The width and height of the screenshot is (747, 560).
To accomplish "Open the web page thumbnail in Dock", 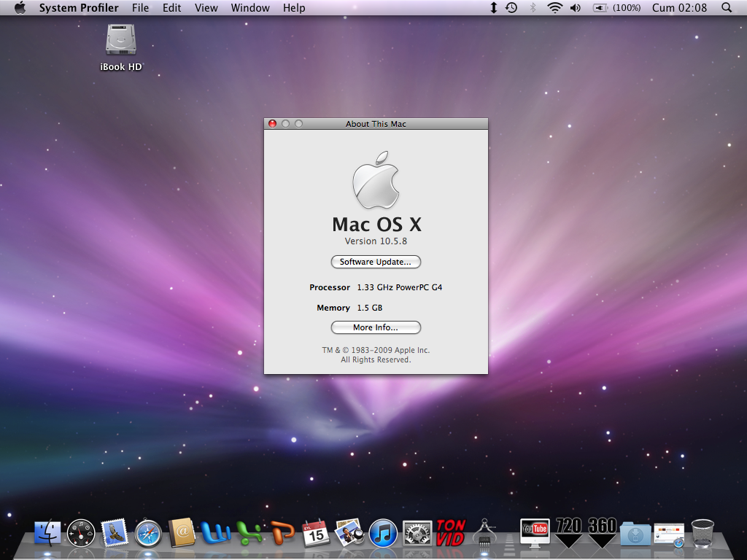I will click(669, 534).
